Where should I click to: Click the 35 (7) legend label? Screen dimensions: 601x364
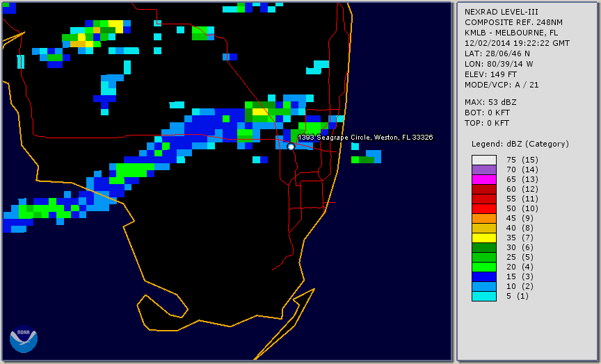pos(520,238)
